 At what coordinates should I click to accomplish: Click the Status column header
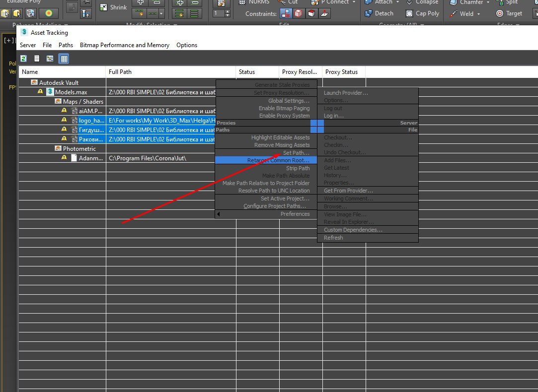[x=257, y=71]
